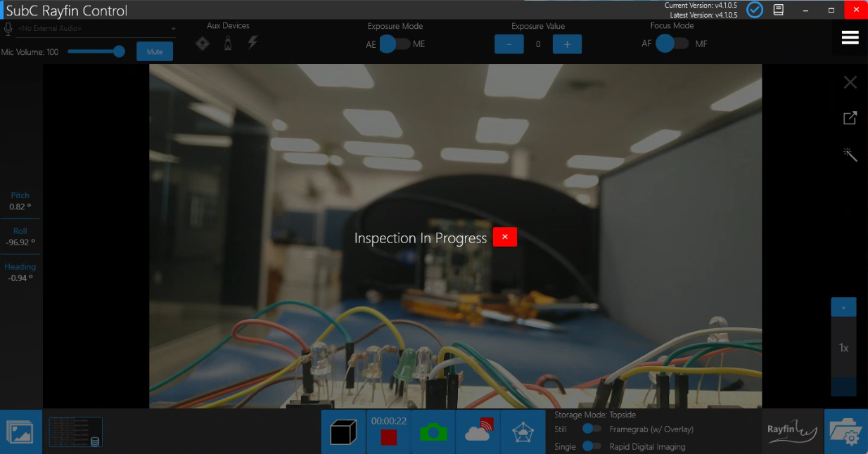Toggle Exposure Mode between AE and ME
868x454 pixels.
point(394,44)
